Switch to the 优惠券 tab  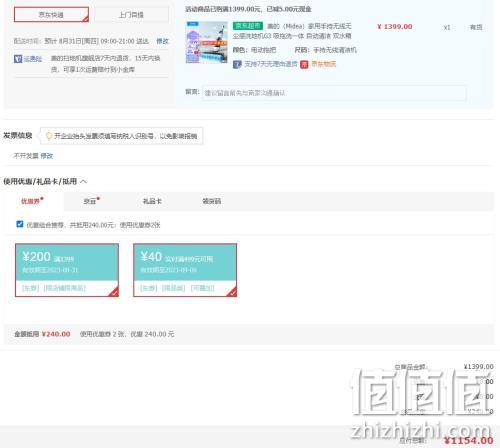click(30, 201)
